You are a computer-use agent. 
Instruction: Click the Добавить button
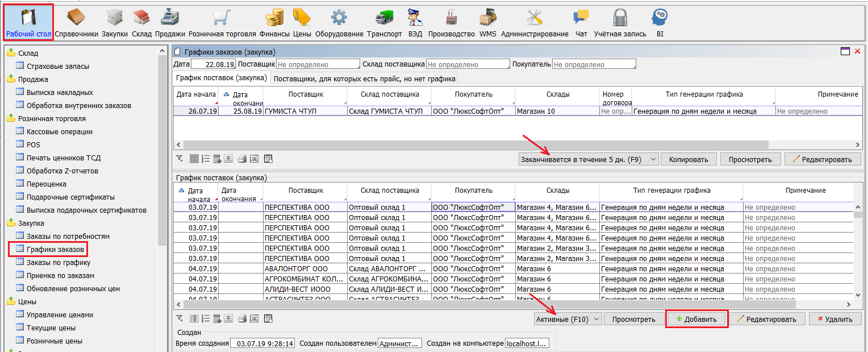(697, 319)
